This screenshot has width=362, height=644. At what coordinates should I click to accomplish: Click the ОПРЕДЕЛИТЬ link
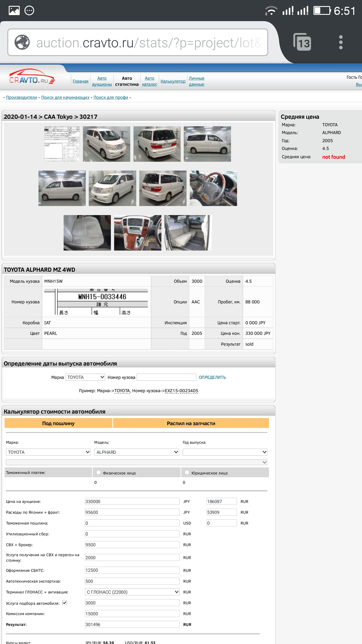212,377
